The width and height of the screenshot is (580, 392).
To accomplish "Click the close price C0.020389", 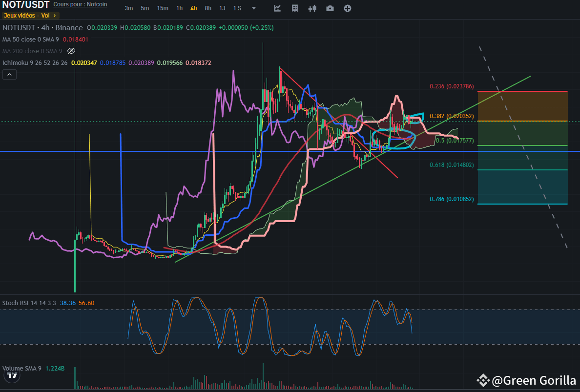I will (x=201, y=28).
